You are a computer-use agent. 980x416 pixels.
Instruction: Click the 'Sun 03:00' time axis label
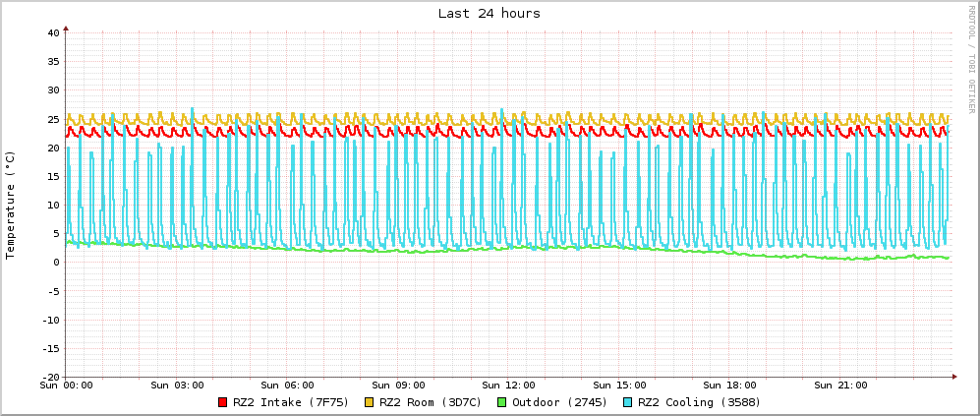[x=177, y=385]
